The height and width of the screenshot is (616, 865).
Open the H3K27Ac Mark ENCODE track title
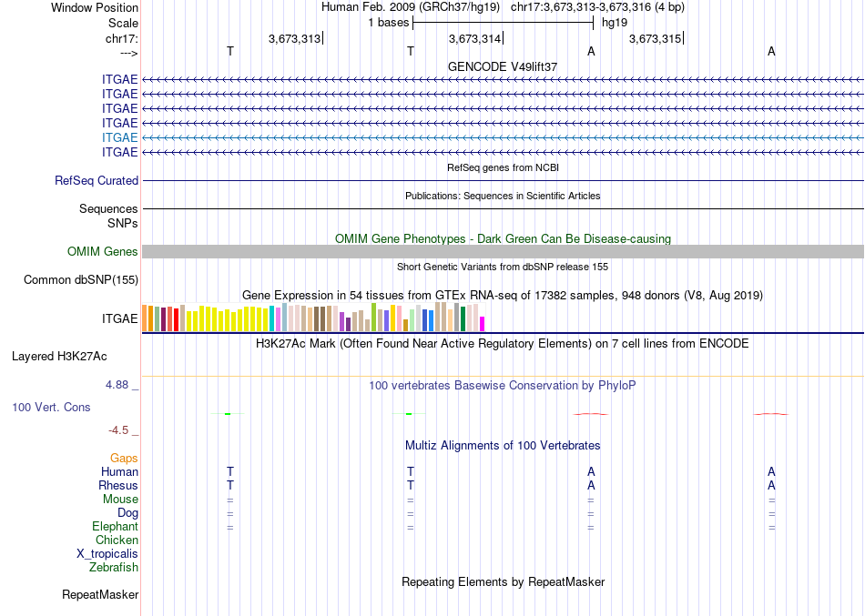pyautogui.click(x=503, y=344)
